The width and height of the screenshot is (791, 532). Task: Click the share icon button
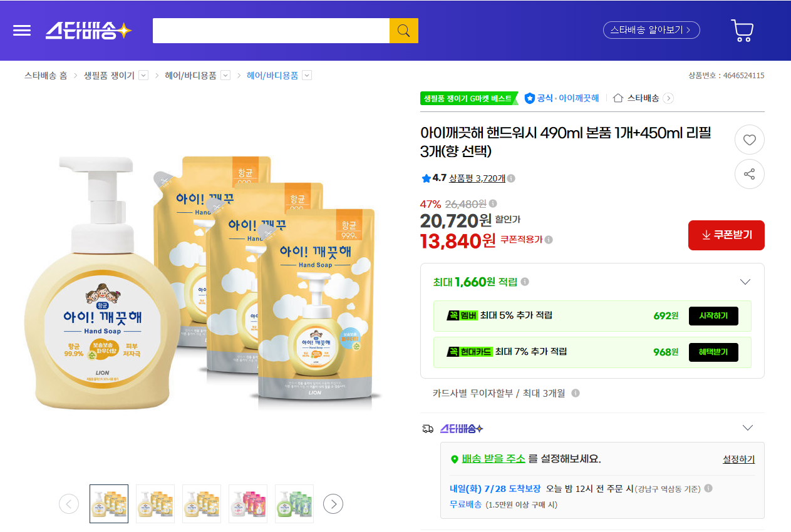pos(750,174)
